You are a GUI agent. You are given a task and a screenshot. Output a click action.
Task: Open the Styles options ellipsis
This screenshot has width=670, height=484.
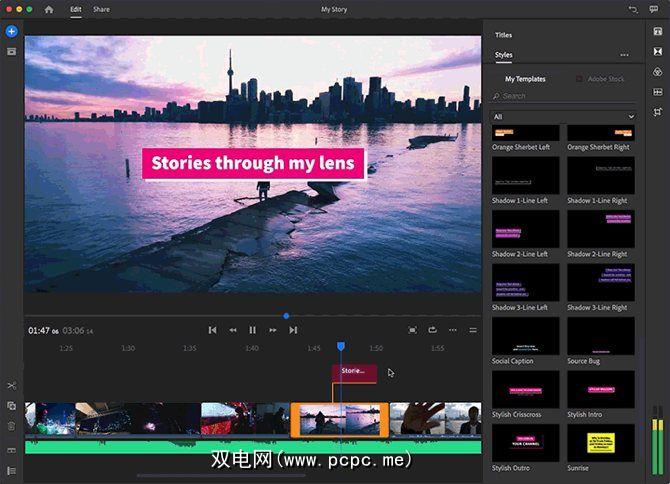624,55
